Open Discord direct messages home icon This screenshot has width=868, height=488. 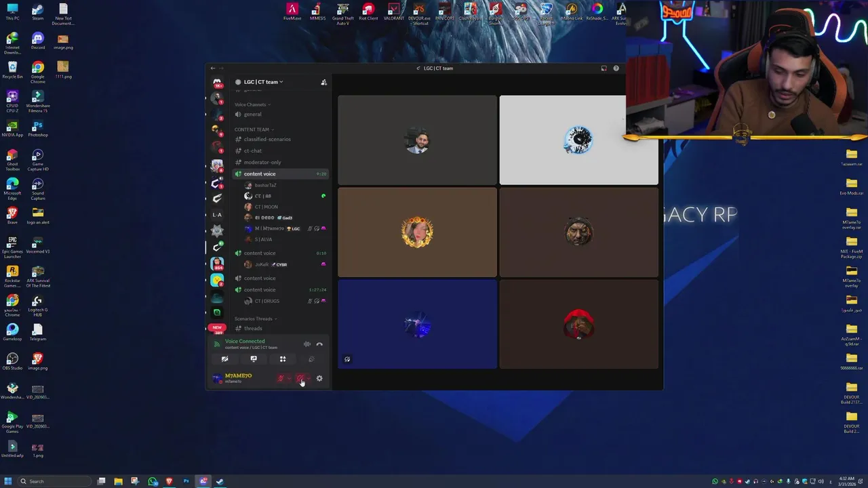pyautogui.click(x=217, y=83)
